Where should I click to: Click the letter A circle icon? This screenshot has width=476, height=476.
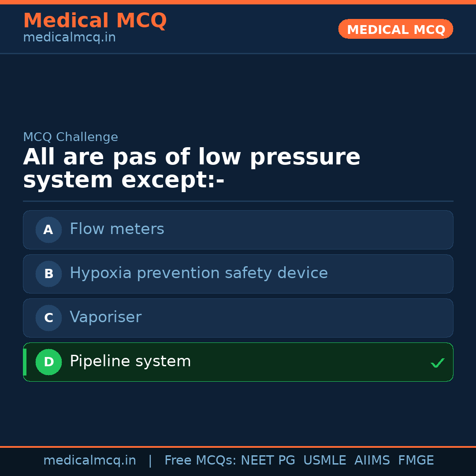click(48, 230)
